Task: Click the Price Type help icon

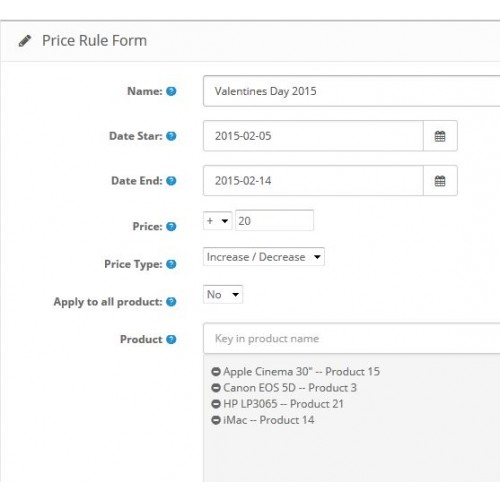Action: pos(171,264)
